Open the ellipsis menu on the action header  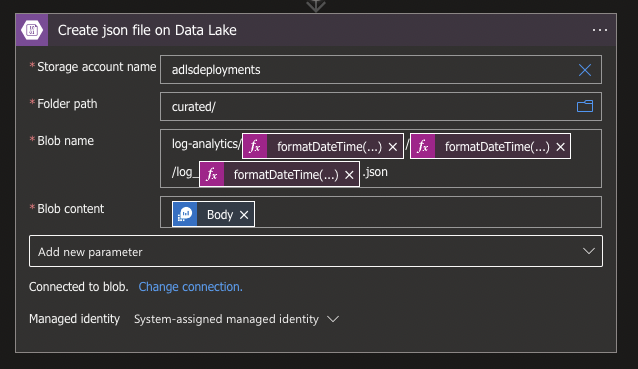599,30
